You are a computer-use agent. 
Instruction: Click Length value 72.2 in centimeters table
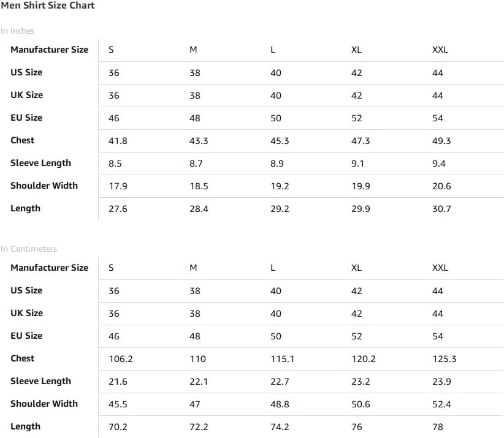[199, 427]
